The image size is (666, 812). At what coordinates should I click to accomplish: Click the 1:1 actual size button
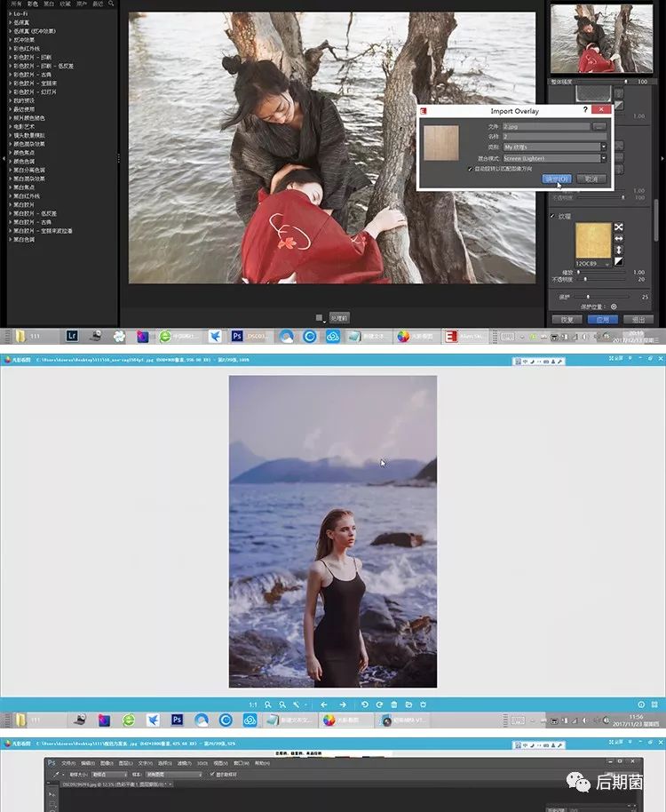(253, 705)
